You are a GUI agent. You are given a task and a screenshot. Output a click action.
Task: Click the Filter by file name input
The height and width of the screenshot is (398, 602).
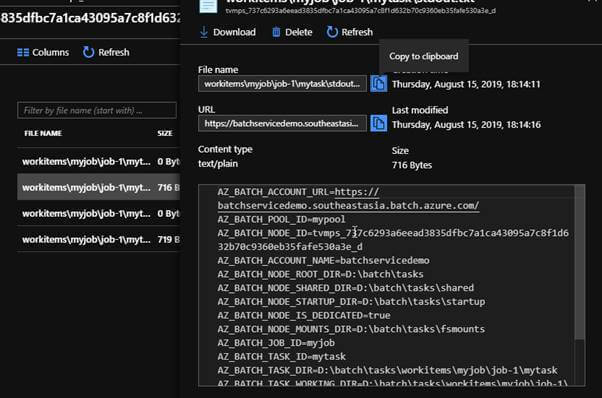coord(97,111)
